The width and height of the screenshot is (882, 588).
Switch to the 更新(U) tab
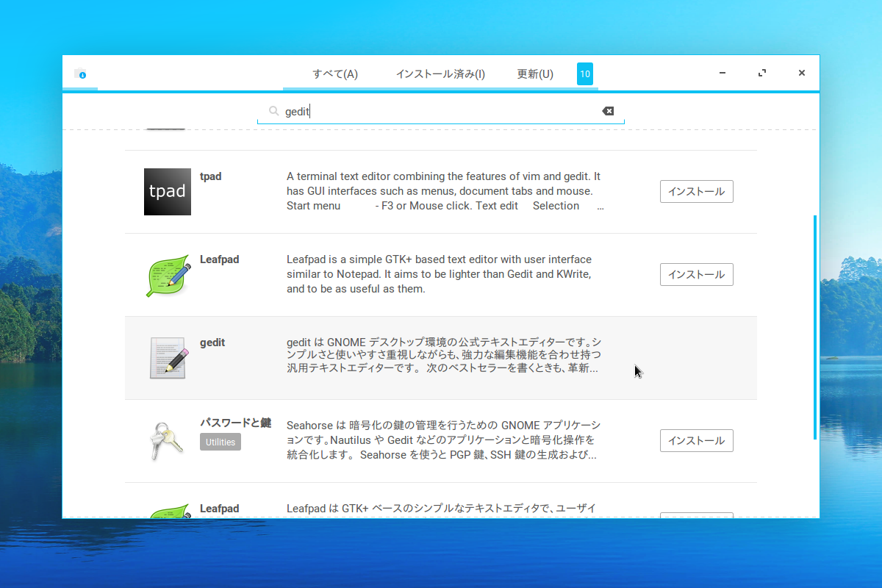pyautogui.click(x=535, y=73)
